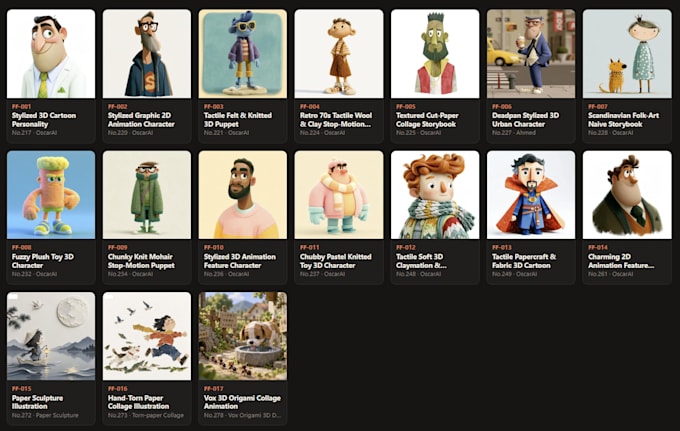Click the FF-015 code label

21,389
